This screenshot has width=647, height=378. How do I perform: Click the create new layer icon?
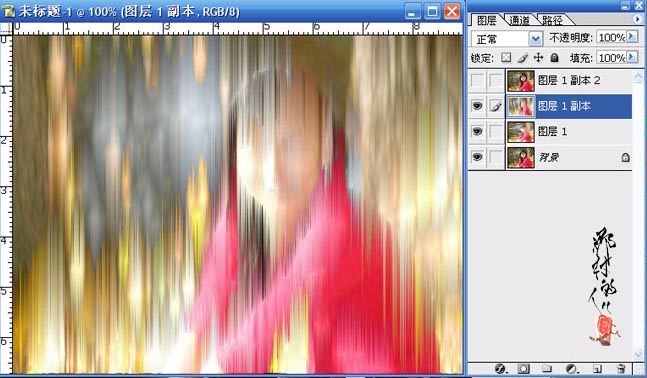click(x=597, y=368)
